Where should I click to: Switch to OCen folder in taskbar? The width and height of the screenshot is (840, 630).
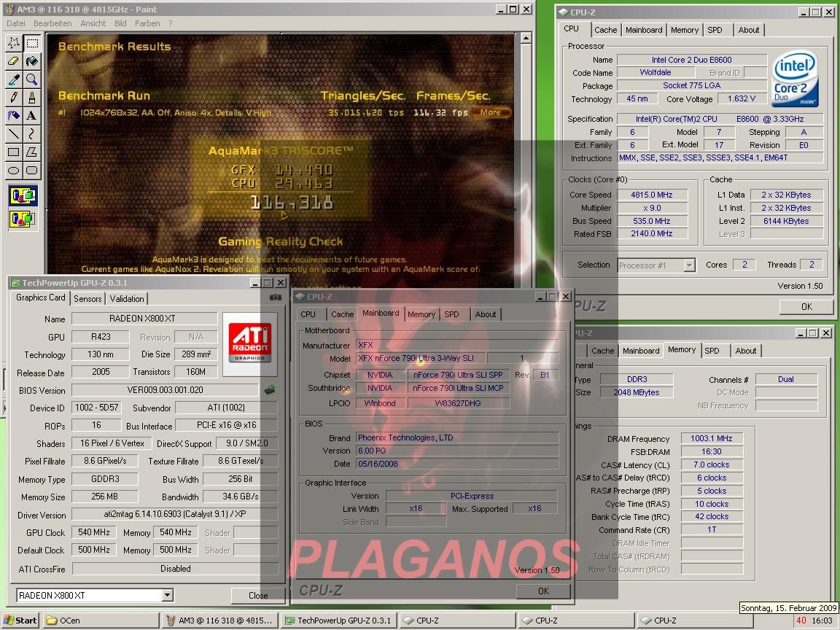(100, 621)
